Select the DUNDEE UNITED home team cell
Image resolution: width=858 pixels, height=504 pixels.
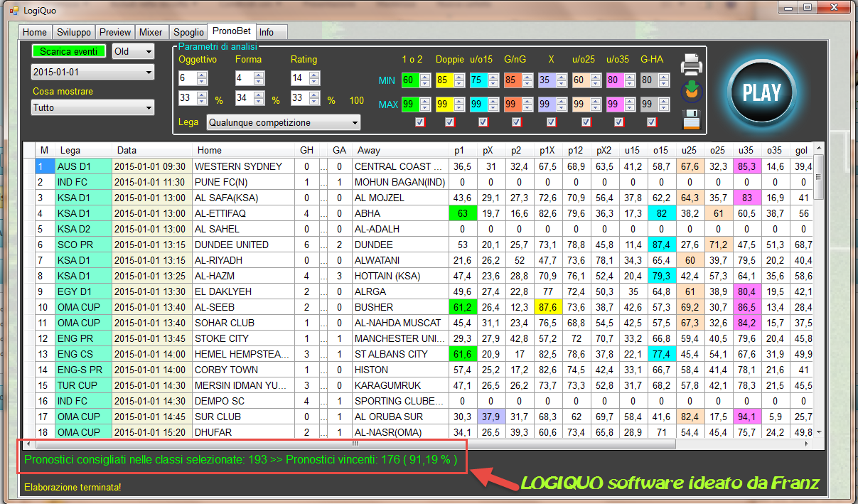(244, 245)
